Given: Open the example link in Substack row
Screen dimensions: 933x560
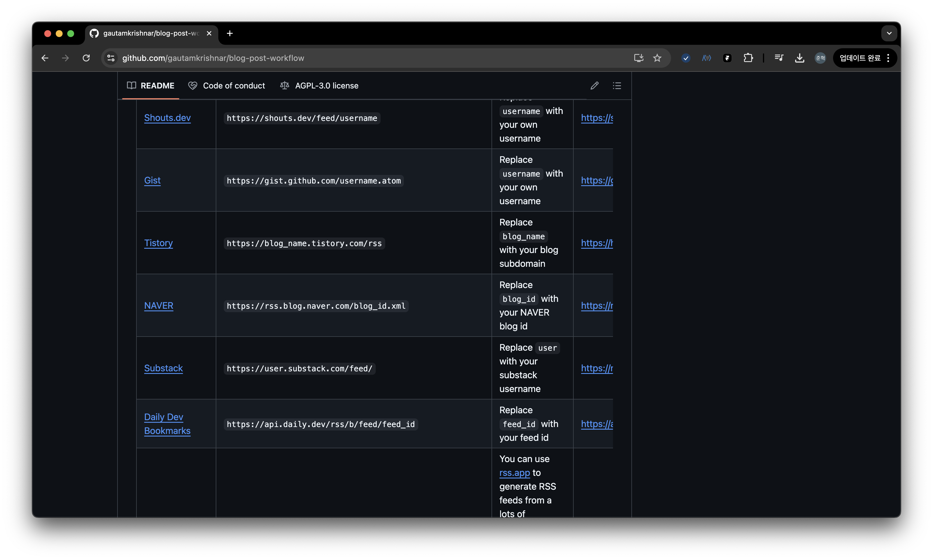Looking at the screenshot, I should (x=597, y=368).
